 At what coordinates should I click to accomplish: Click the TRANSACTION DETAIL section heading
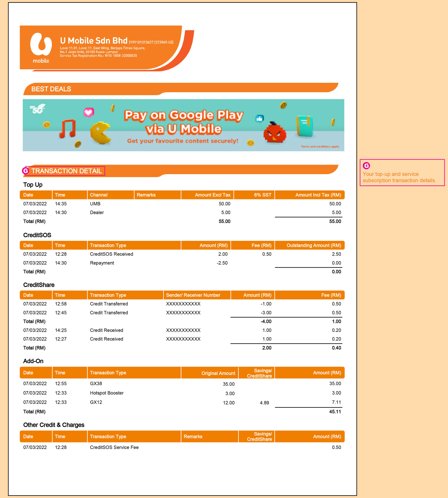(66, 171)
